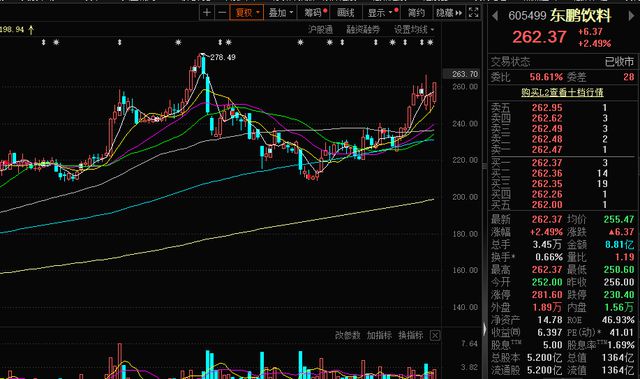Click the 购买L2查看十档行情 link
Screen dimensions: 640x379
[562, 93]
